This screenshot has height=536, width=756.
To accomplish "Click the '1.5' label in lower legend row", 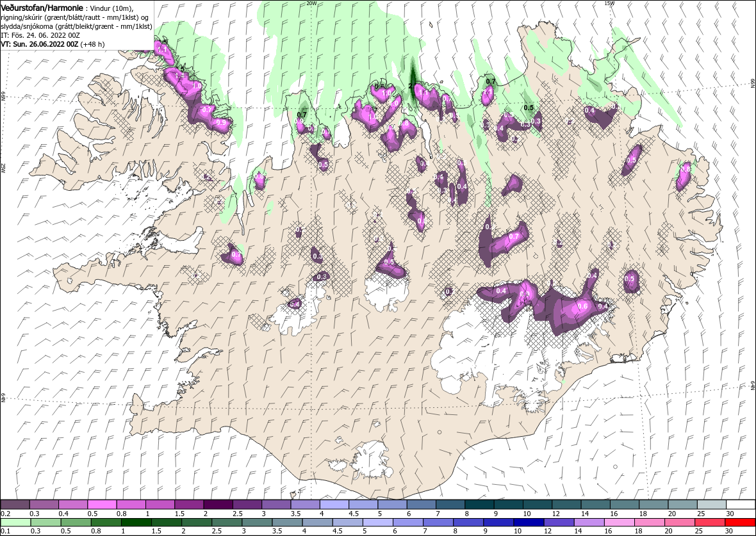I will point(156,531).
